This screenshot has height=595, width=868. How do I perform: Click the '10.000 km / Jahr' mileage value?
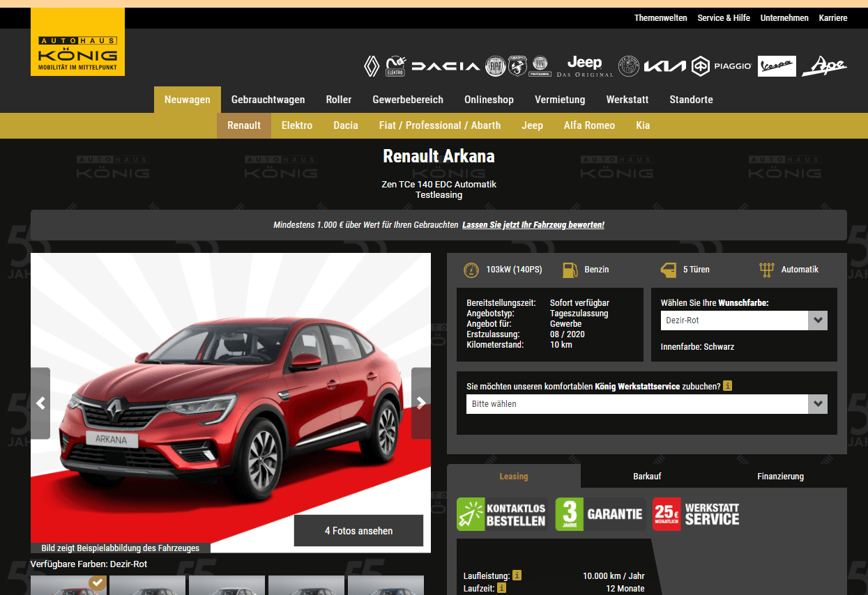click(x=614, y=576)
